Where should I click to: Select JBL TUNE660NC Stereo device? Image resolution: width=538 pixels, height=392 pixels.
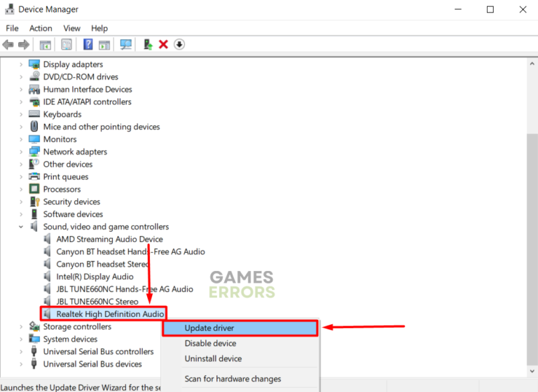(97, 302)
